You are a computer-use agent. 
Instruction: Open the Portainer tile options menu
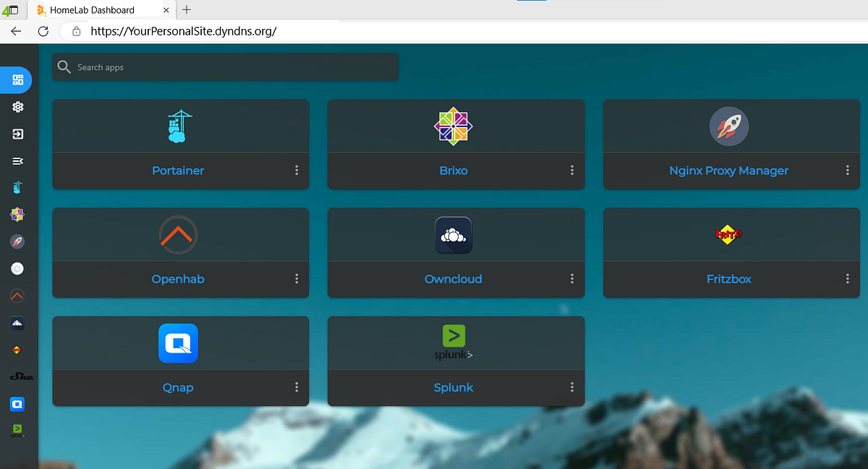point(297,171)
